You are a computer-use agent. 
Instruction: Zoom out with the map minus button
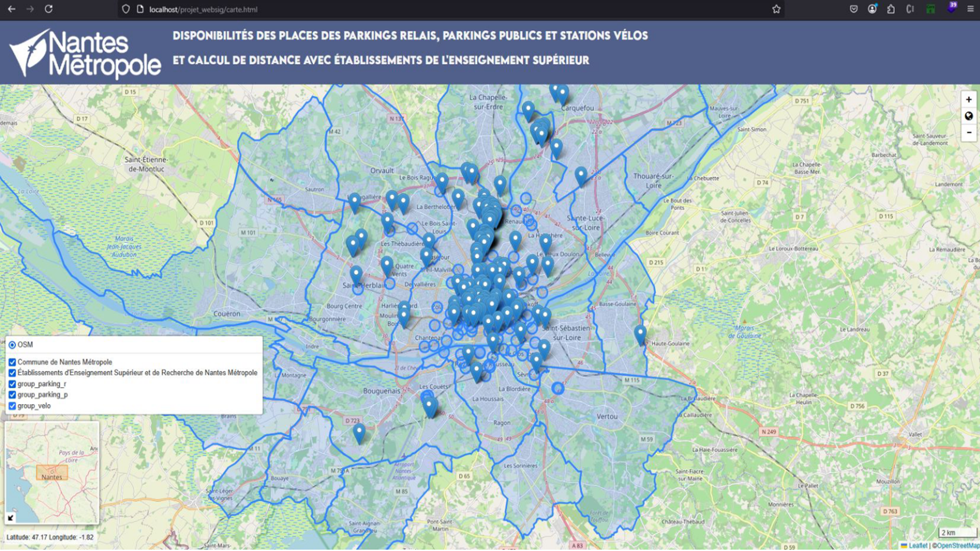click(x=968, y=133)
